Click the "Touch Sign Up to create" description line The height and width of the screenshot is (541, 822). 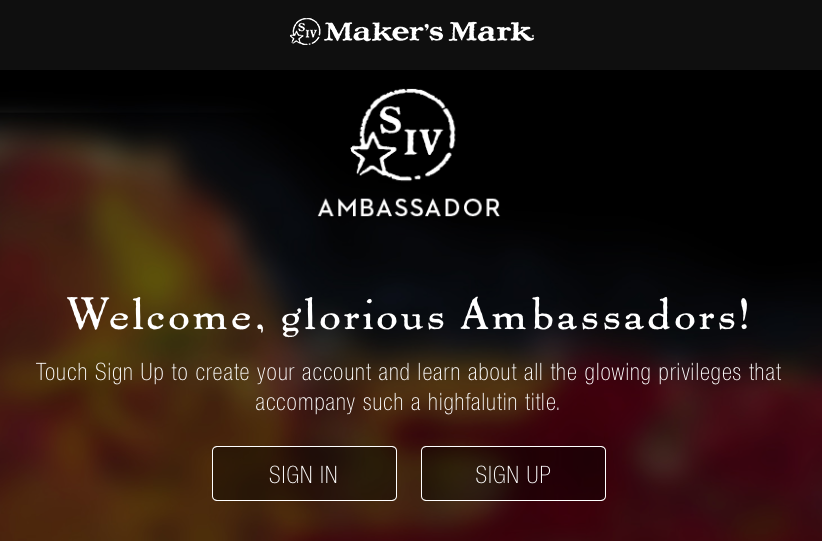(409, 372)
